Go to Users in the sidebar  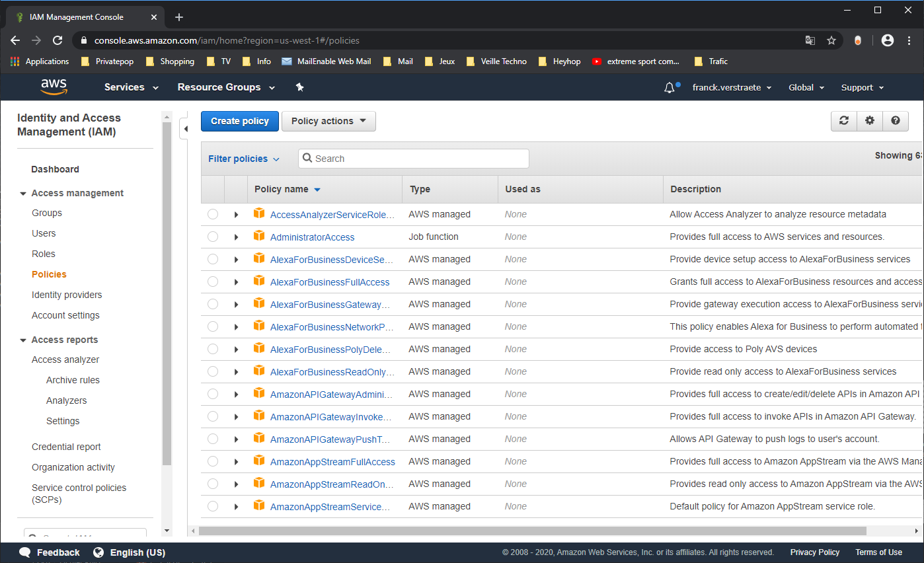(x=44, y=233)
